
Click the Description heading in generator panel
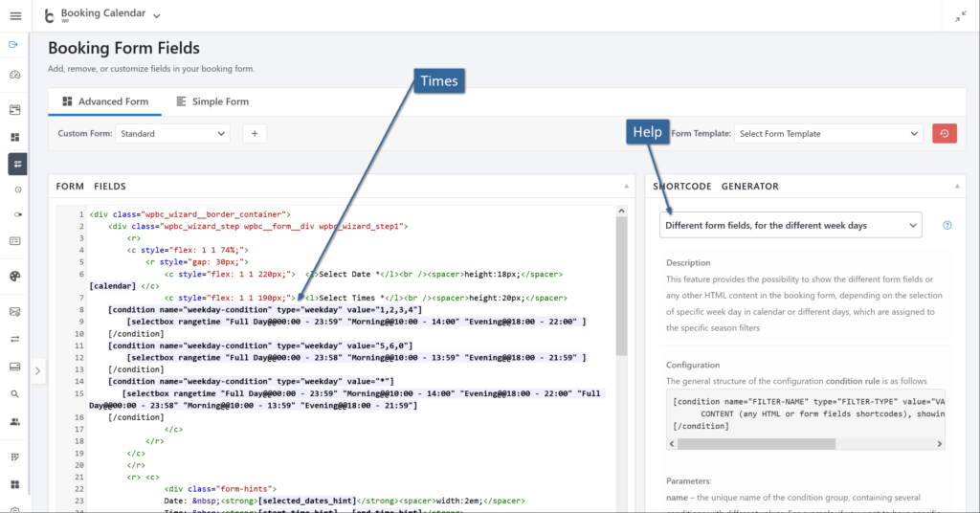point(688,263)
